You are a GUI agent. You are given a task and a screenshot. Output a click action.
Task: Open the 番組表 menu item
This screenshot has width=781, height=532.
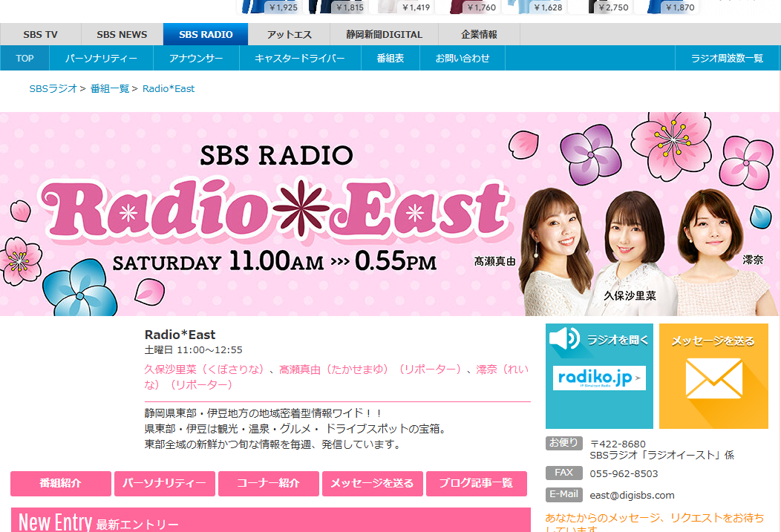pos(390,58)
